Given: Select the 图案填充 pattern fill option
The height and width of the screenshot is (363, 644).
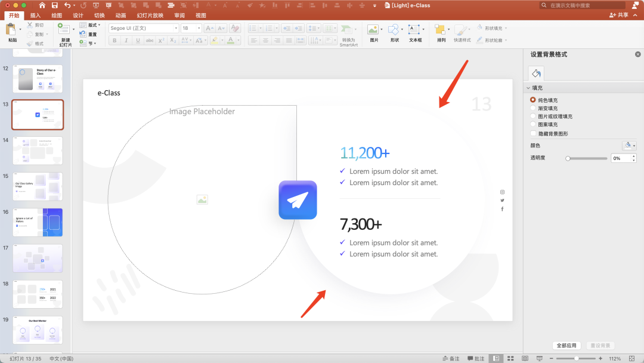Looking at the screenshot, I should pyautogui.click(x=532, y=124).
